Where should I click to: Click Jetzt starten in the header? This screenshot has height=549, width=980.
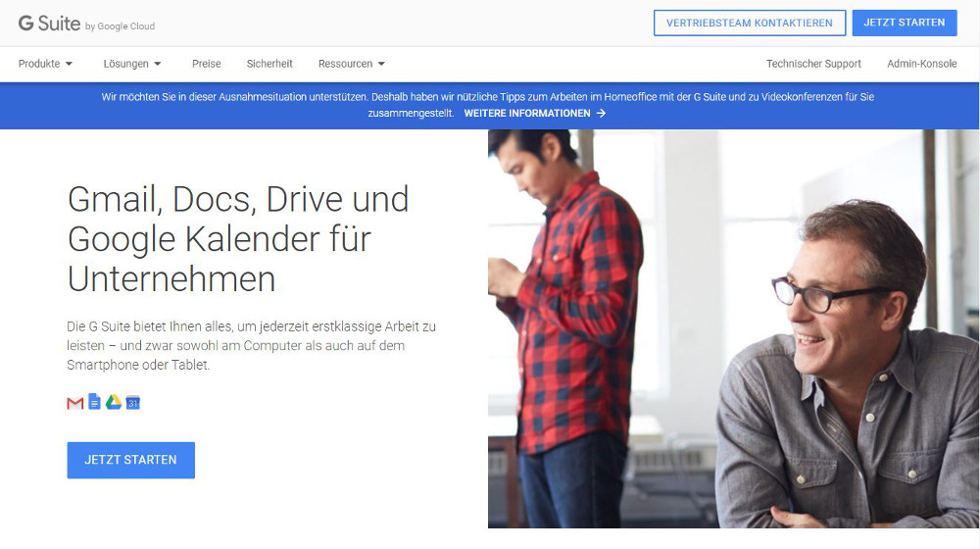coord(905,23)
